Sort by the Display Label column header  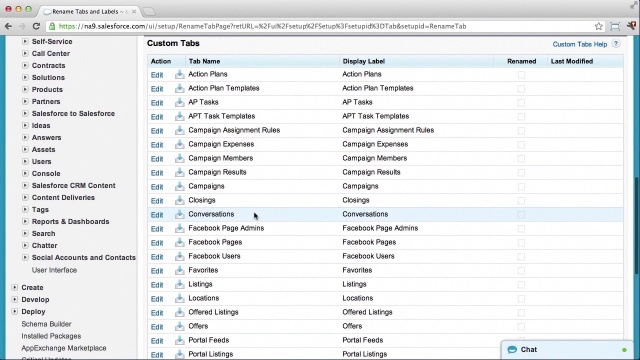[364, 61]
